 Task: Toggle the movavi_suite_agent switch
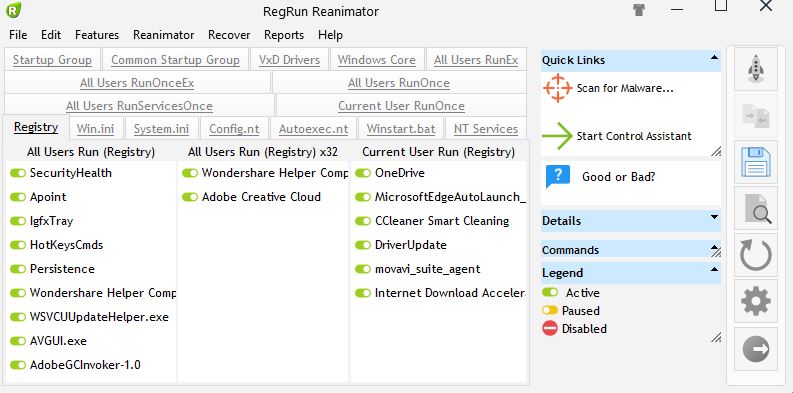[x=363, y=269]
